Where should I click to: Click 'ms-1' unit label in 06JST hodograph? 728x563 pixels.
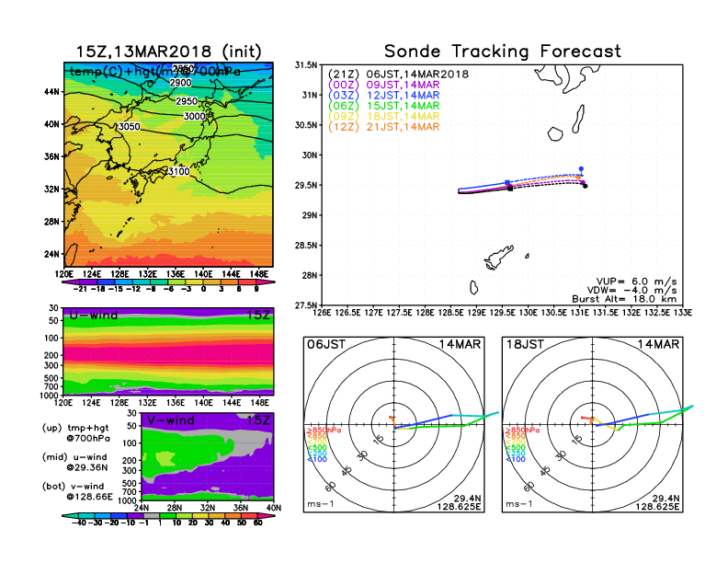[321, 504]
